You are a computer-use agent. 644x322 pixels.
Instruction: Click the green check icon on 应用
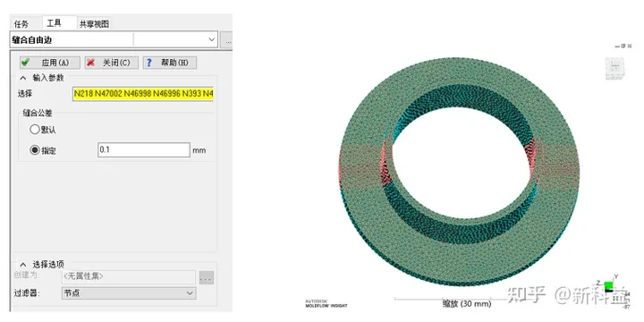[x=25, y=63]
